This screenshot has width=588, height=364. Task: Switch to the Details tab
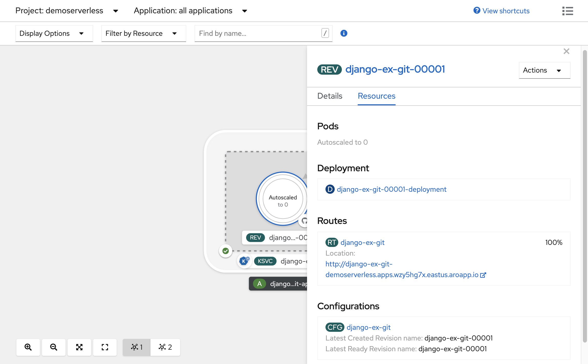(330, 96)
